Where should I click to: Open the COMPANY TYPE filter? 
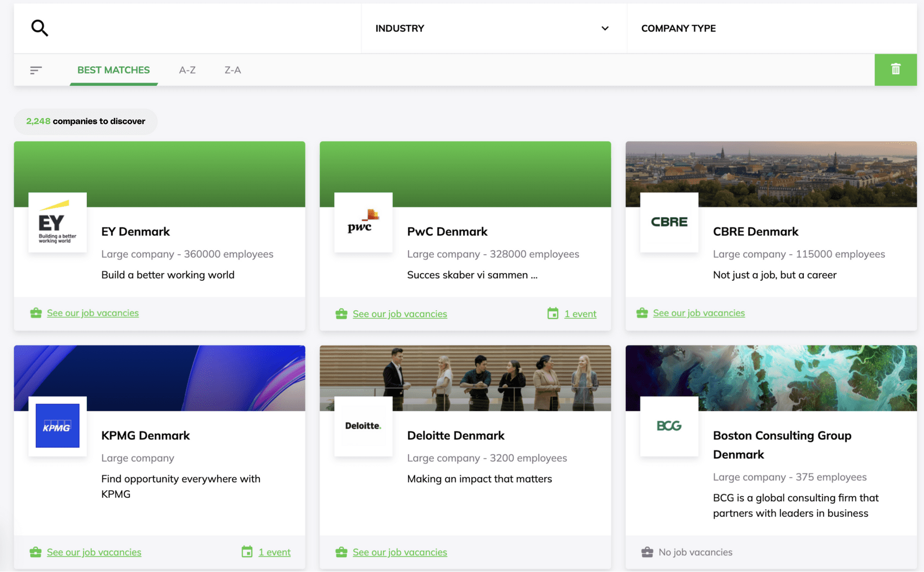click(x=679, y=28)
